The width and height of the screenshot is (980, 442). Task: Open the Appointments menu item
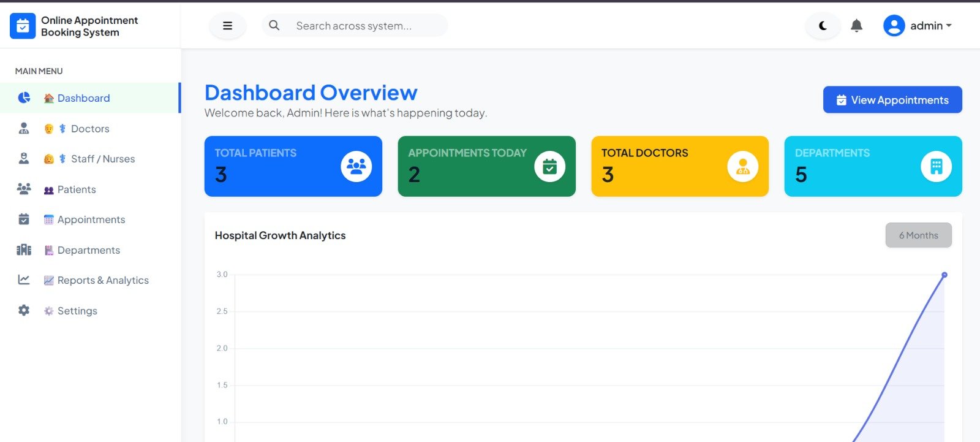click(x=90, y=219)
